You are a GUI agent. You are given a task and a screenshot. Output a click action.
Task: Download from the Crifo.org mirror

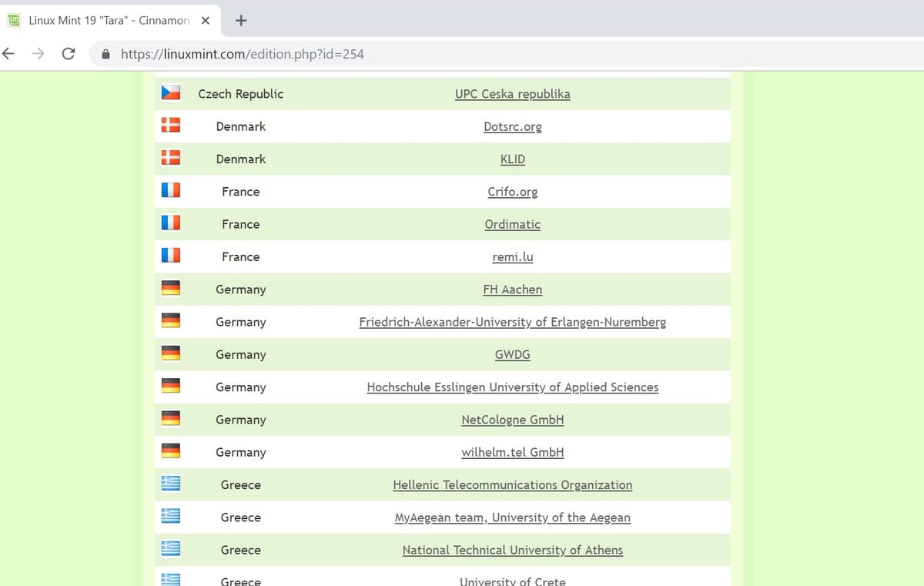(513, 192)
